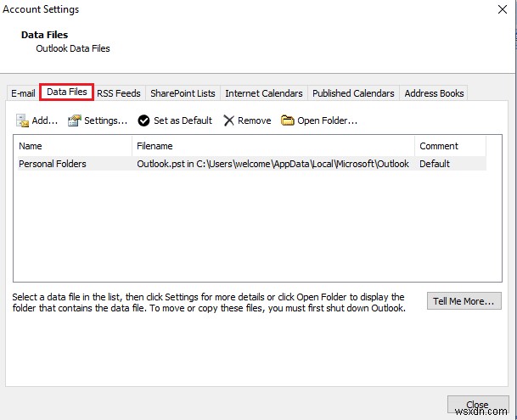Switch to the Address Books tab
This screenshot has width=517, height=420.
tap(434, 93)
